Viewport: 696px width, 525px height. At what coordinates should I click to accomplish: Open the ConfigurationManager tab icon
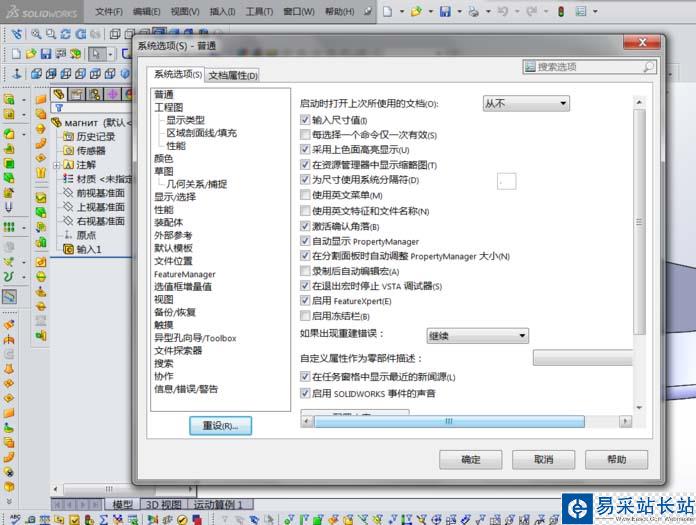coord(94,94)
